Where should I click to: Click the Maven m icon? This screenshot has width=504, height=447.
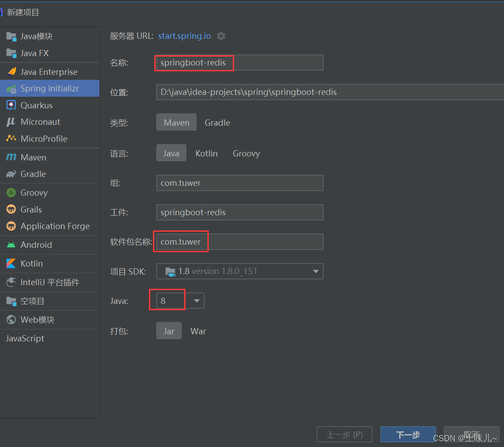11,157
